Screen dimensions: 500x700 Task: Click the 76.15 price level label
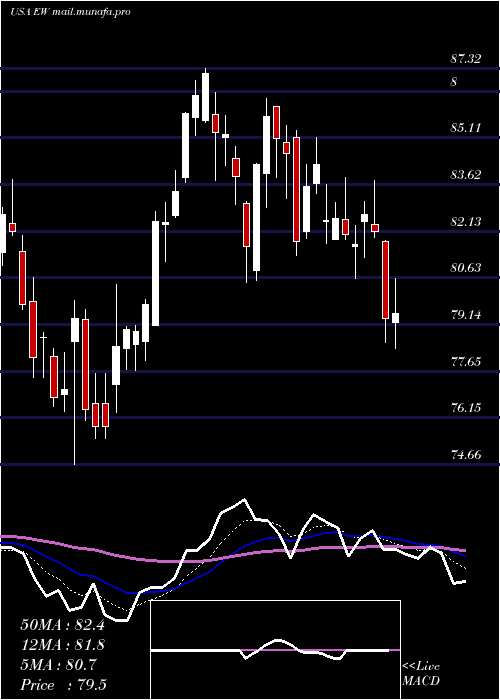(x=466, y=408)
